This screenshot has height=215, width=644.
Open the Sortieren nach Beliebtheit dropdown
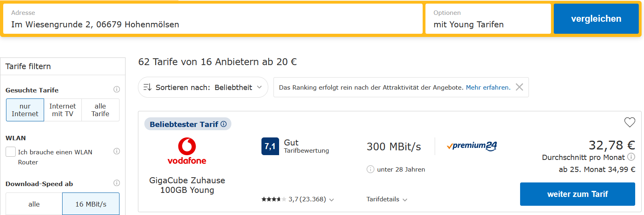click(x=203, y=87)
